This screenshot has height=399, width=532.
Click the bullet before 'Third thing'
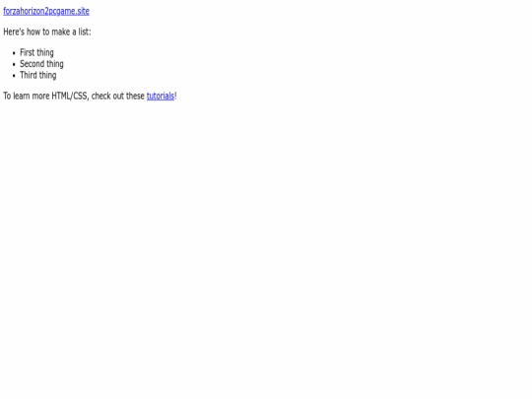coord(14,76)
